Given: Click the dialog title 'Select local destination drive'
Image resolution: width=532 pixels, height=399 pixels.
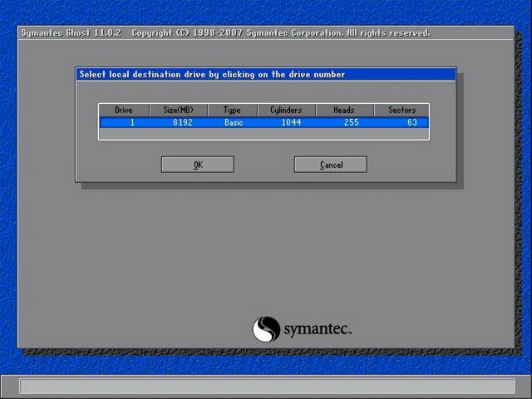Looking at the screenshot, I should (212, 74).
